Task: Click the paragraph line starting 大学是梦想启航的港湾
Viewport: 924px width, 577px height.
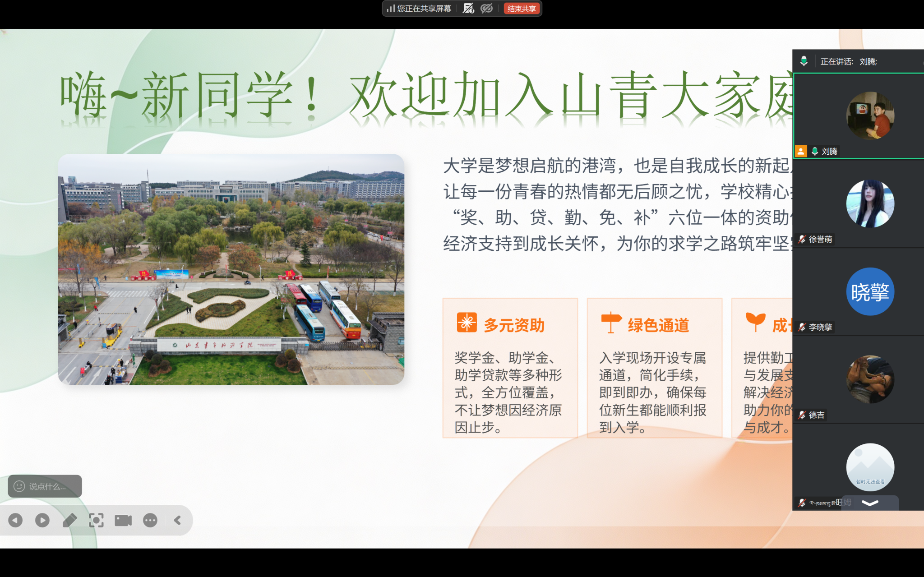Action: [618, 166]
